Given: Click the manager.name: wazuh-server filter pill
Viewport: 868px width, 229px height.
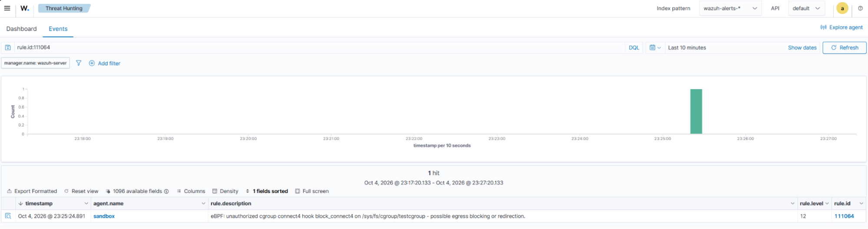Looking at the screenshot, I should 36,63.
